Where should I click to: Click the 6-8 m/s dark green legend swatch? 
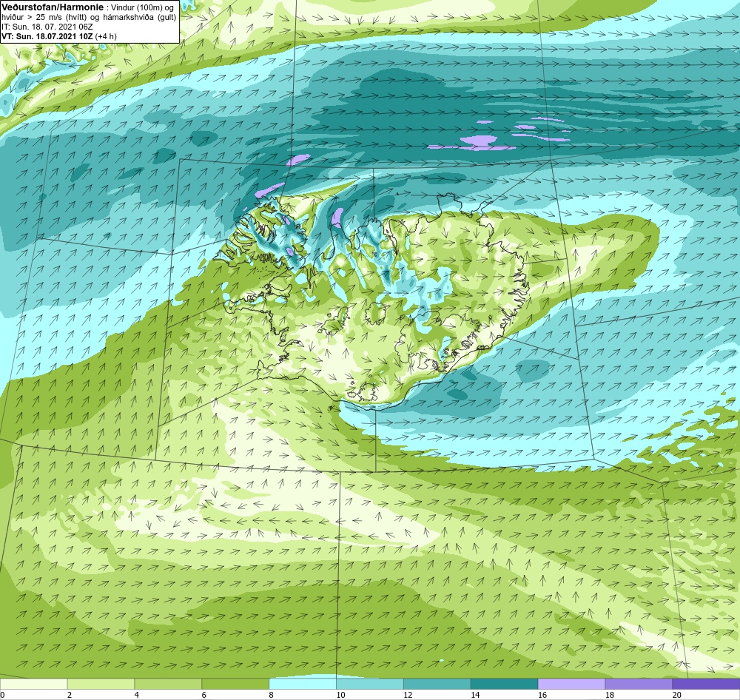tap(235, 684)
